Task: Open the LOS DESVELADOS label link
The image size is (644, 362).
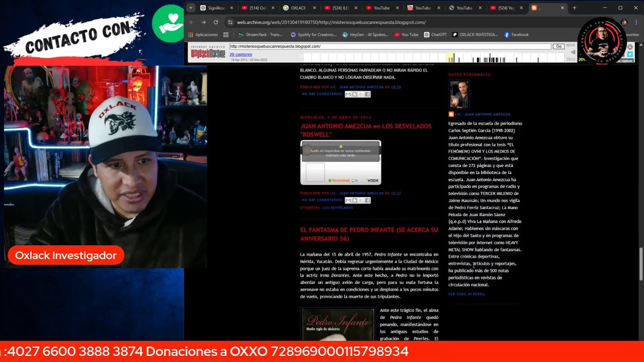Action: (x=338, y=207)
